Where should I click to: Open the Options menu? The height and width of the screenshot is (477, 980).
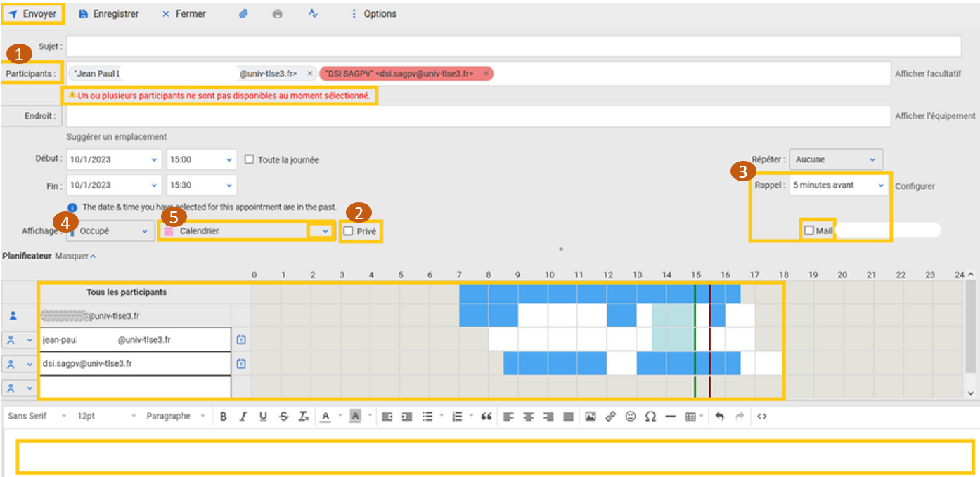click(373, 14)
